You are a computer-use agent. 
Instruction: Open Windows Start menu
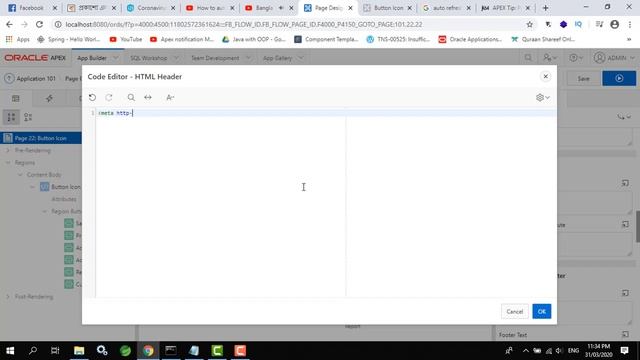point(10,351)
